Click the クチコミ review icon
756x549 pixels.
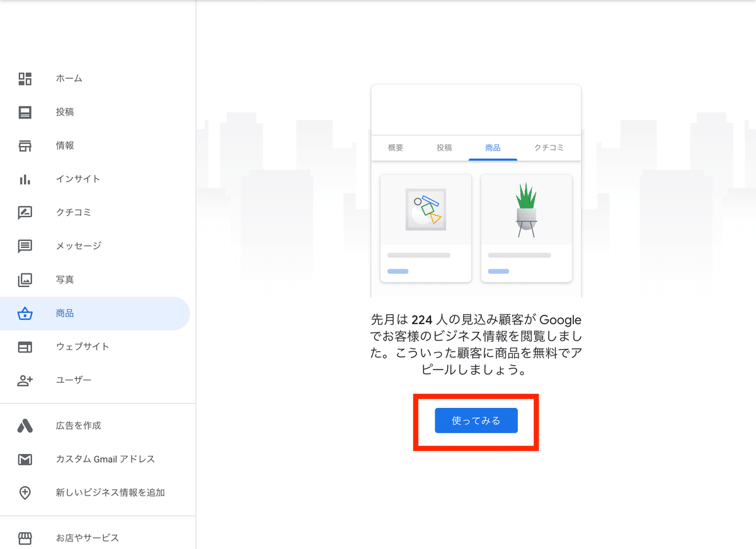[x=25, y=213]
